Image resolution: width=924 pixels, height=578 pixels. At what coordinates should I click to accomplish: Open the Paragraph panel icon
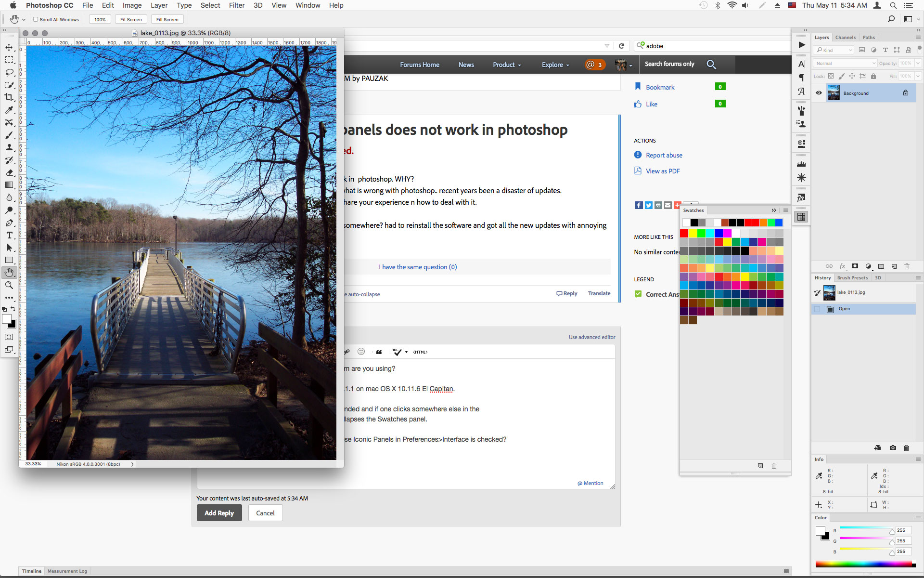801,78
